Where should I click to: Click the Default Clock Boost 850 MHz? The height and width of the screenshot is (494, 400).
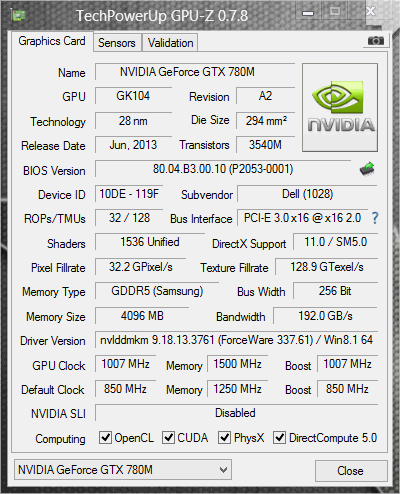[347, 389]
